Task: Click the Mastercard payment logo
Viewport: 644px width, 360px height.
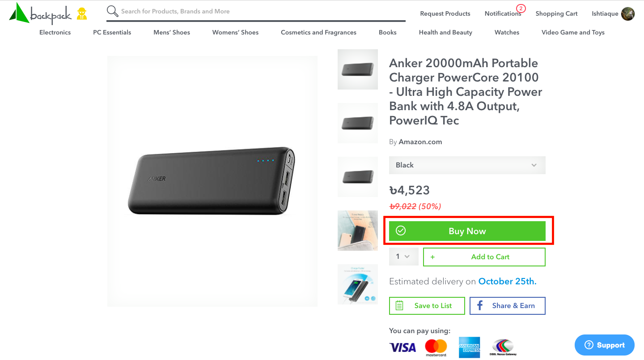Action: coord(436,348)
